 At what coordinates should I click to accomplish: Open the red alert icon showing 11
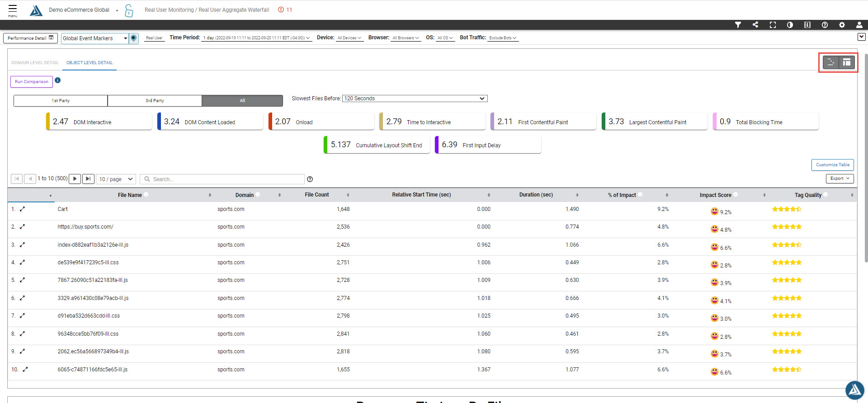point(285,10)
